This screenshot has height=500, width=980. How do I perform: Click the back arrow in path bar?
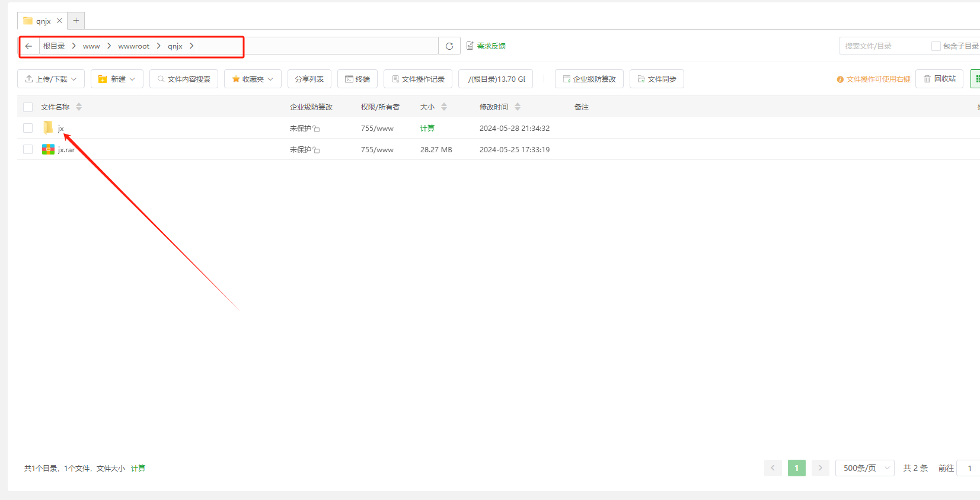point(29,46)
